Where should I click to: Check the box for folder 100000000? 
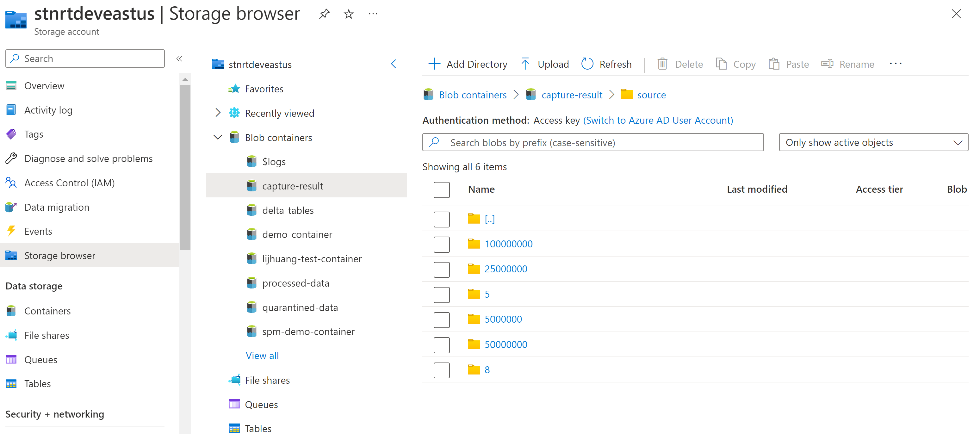point(441,244)
